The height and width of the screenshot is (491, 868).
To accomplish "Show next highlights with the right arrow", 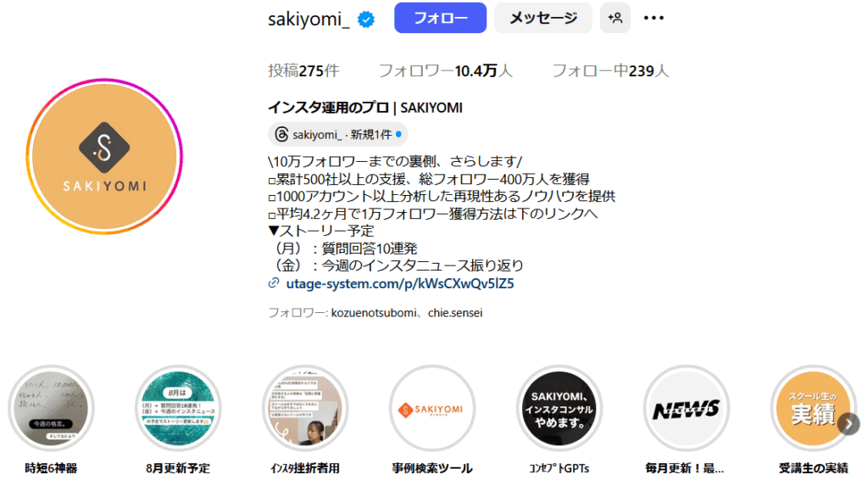I will tap(849, 425).
